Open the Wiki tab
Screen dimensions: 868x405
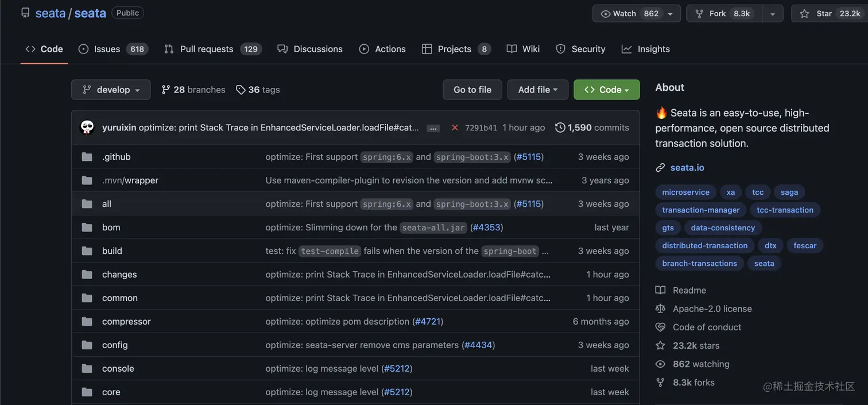523,49
